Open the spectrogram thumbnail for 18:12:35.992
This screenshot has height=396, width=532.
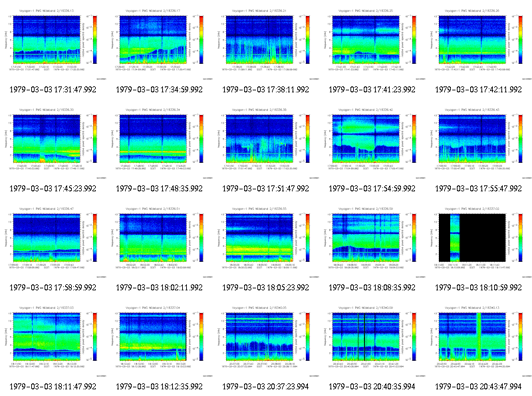point(160,341)
